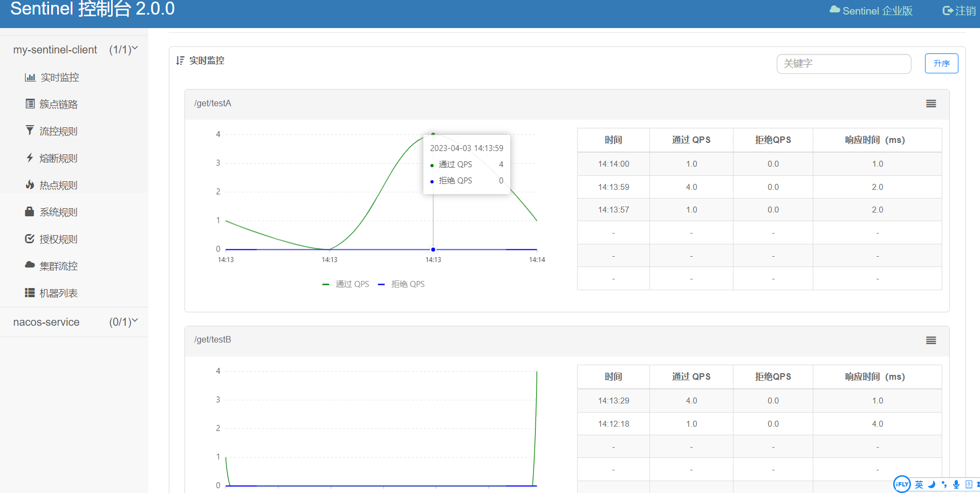Click the 升序 sort button
Viewport: 980px width, 493px height.
(941, 63)
